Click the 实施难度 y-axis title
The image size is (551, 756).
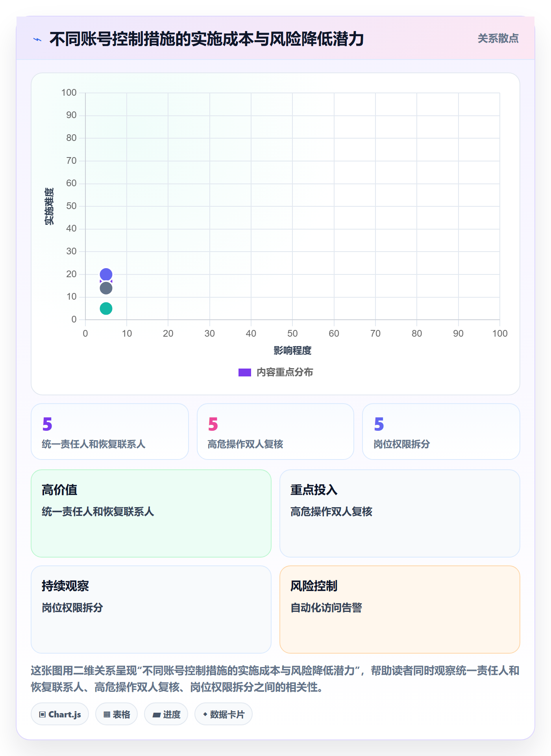tap(49, 206)
